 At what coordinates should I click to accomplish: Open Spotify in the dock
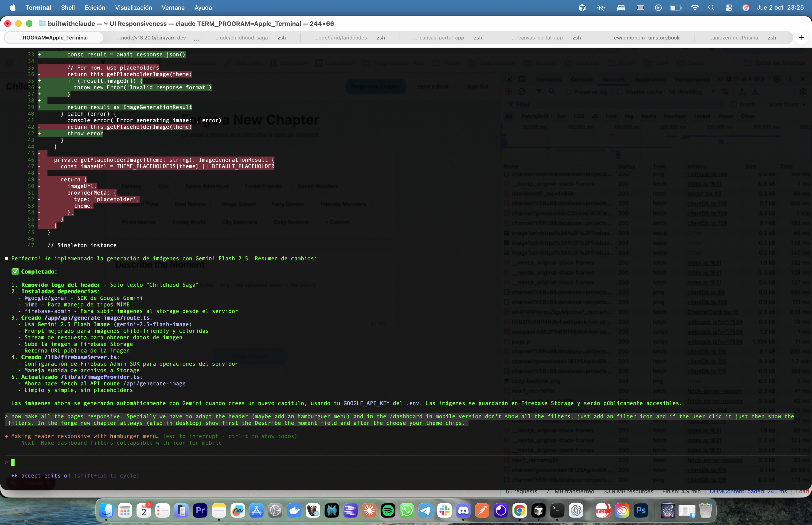click(x=388, y=510)
